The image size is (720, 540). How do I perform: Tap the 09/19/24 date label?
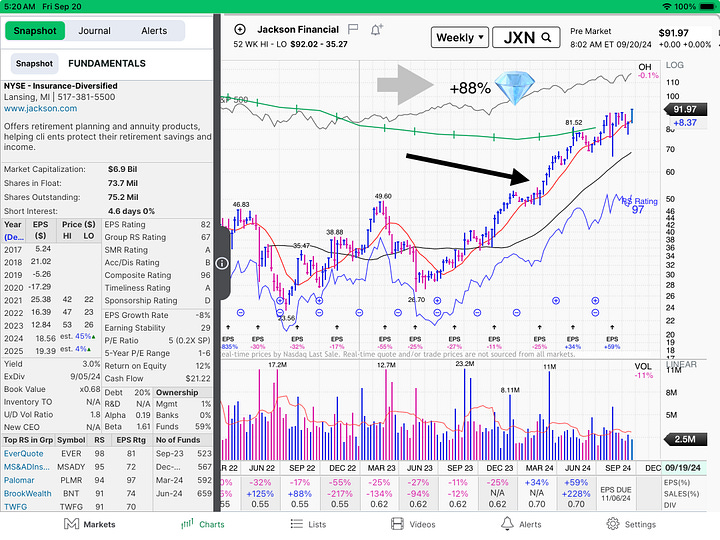683,467
